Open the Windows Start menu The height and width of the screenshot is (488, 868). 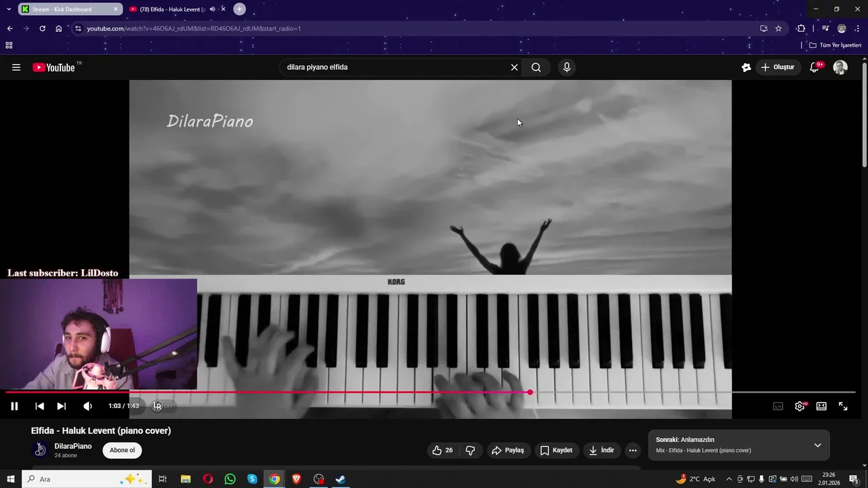(x=10, y=479)
